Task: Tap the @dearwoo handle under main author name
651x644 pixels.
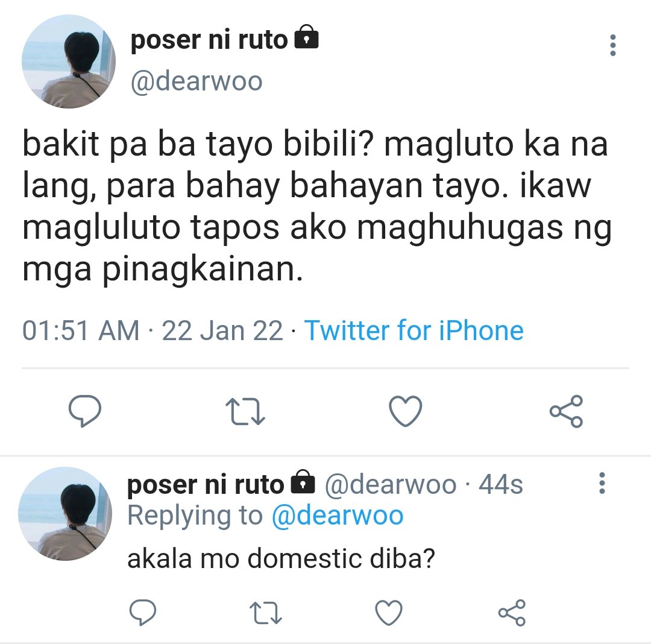Action: [x=197, y=81]
